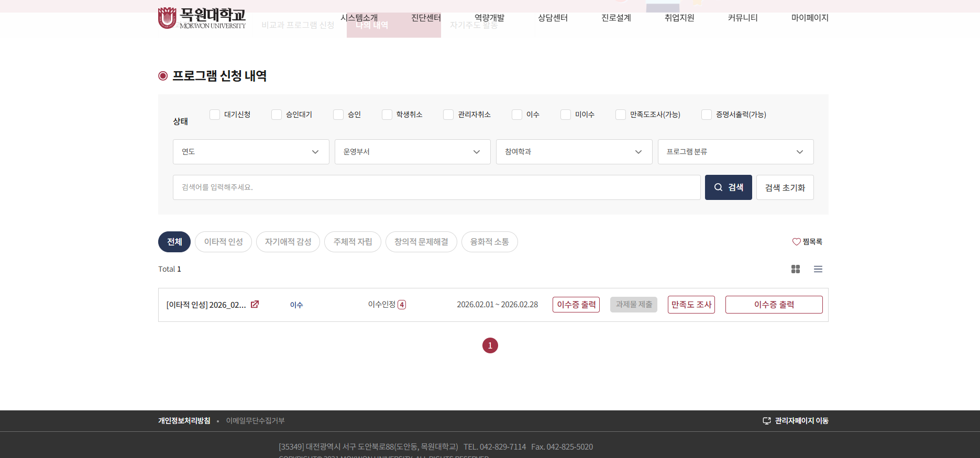Image resolution: width=980 pixels, height=458 pixels.
Task: Open the 운영부서 department dropdown
Action: (x=412, y=152)
